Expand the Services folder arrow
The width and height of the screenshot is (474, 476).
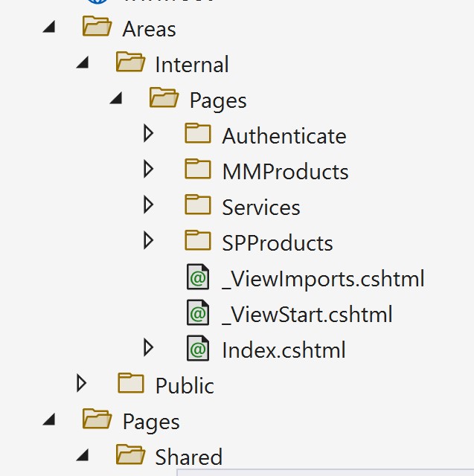click(x=148, y=205)
